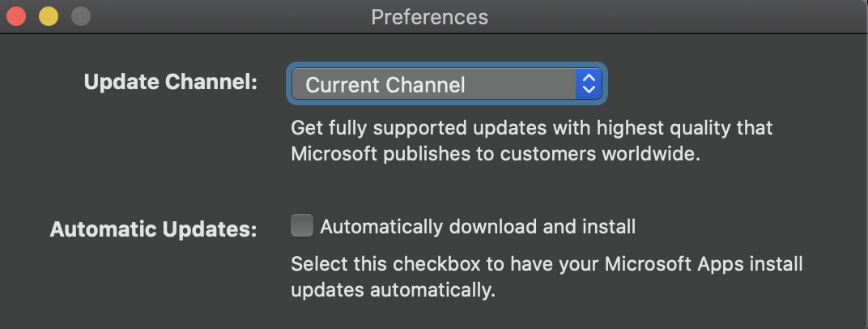Enable the Automatically download and install checkbox
This screenshot has height=329, width=868.
pyautogui.click(x=302, y=226)
